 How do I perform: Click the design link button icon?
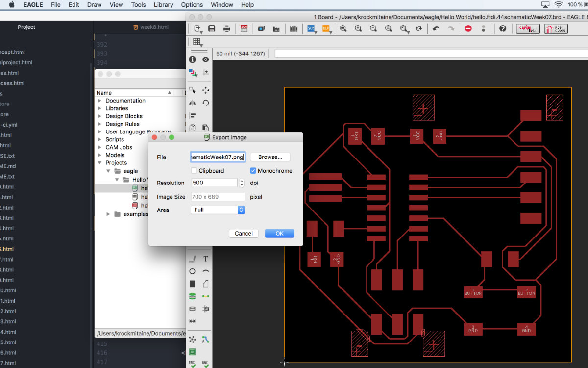pyautogui.click(x=529, y=28)
